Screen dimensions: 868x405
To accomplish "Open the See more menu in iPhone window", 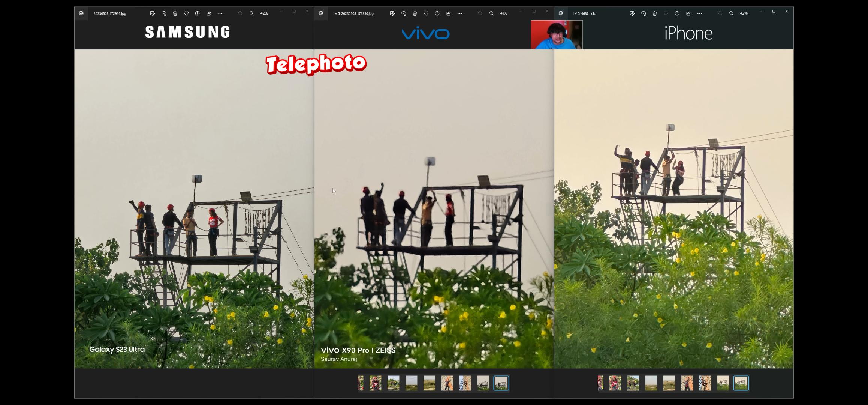I will (700, 13).
